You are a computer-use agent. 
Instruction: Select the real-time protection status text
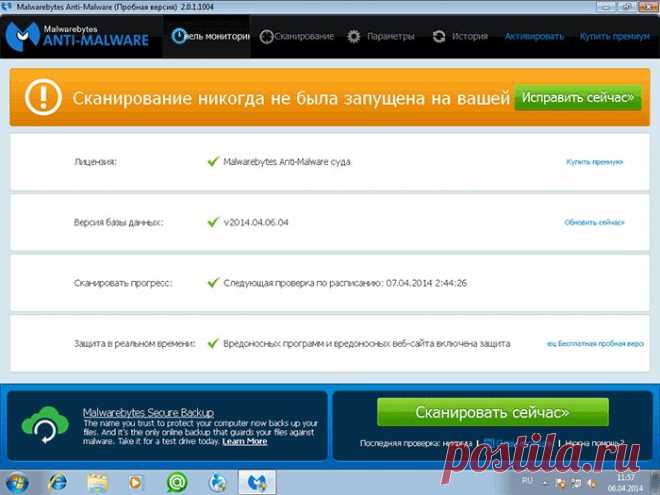[367, 343]
